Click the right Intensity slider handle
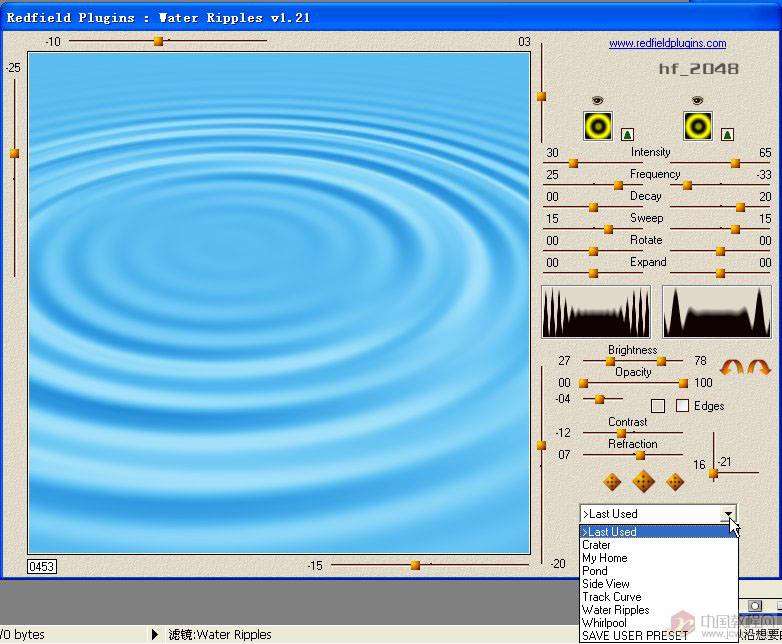782x644 pixels. click(735, 163)
